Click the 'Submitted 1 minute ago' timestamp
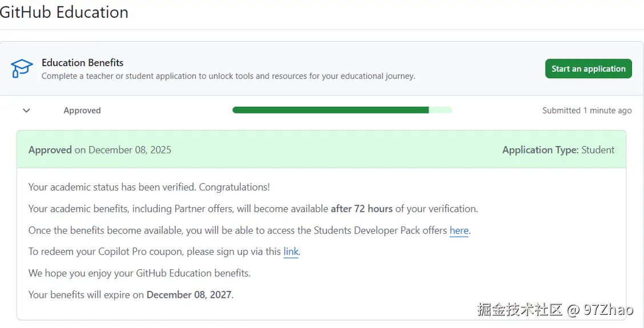This screenshot has height=328, width=644. [x=586, y=111]
